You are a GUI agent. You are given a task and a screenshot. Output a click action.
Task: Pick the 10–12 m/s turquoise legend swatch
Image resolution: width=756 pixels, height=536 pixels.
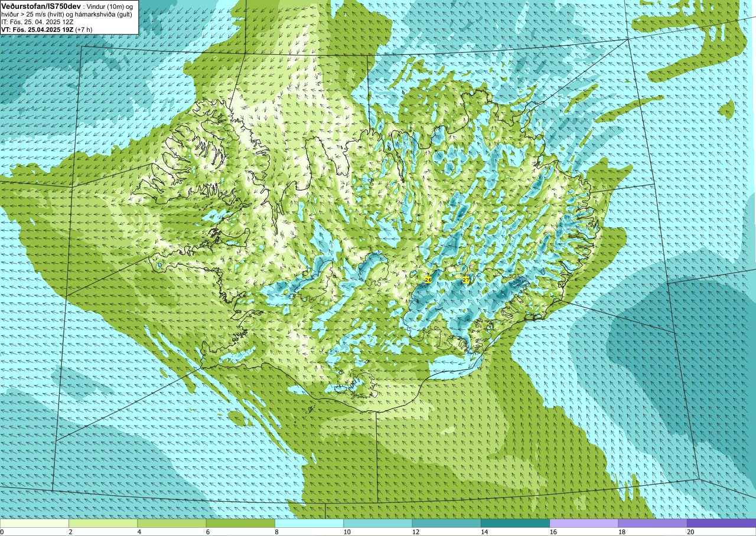[378, 523]
